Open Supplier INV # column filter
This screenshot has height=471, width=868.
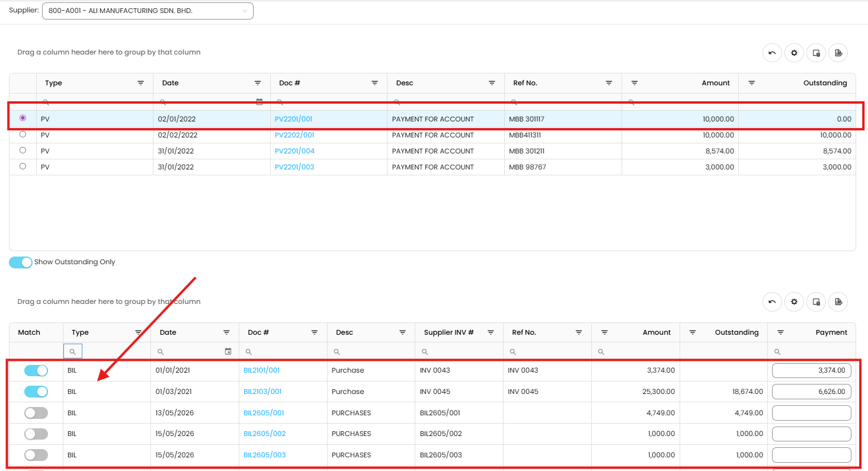(x=491, y=332)
